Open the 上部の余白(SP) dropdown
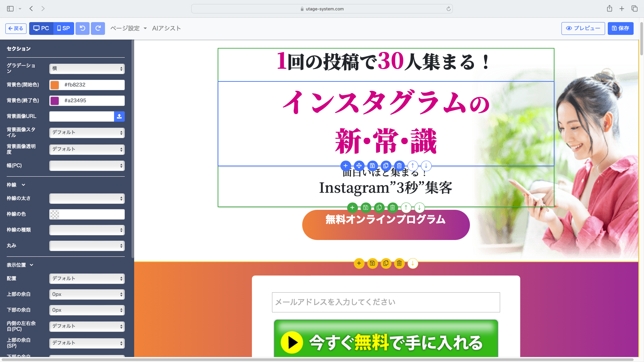The height and width of the screenshot is (362, 644). [87, 343]
